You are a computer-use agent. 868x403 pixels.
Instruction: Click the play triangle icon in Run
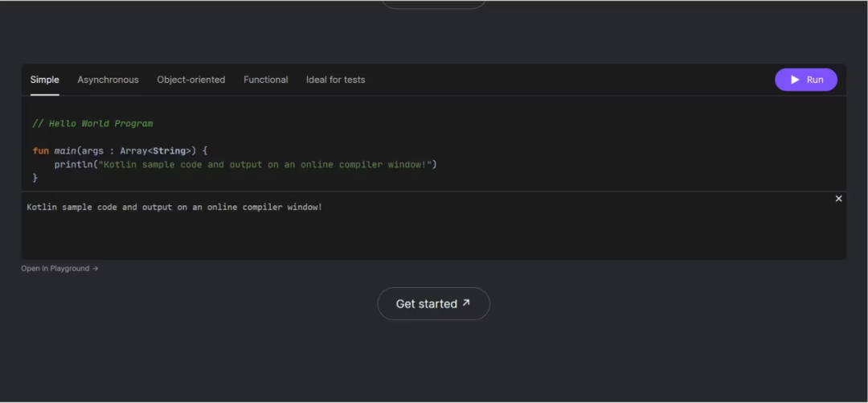(x=795, y=80)
